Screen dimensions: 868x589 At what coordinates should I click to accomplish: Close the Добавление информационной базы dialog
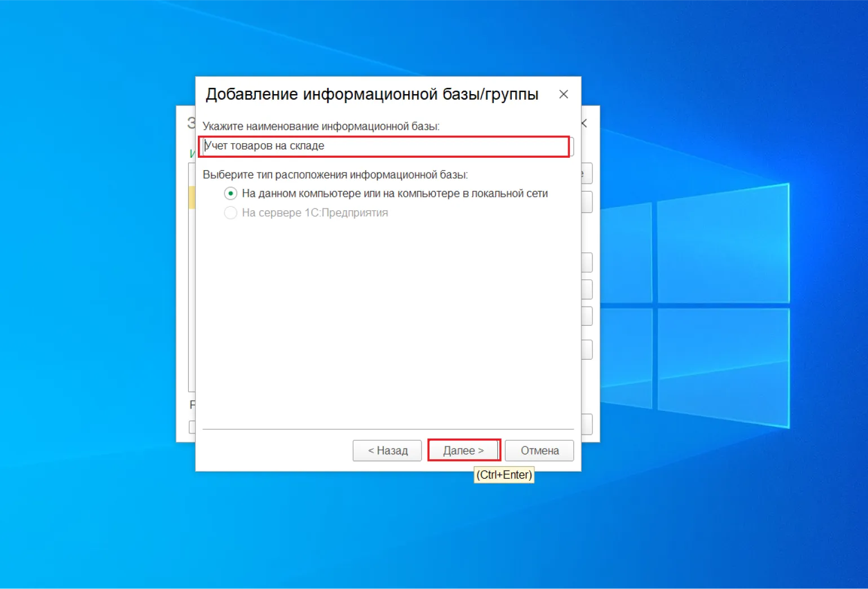tap(563, 95)
